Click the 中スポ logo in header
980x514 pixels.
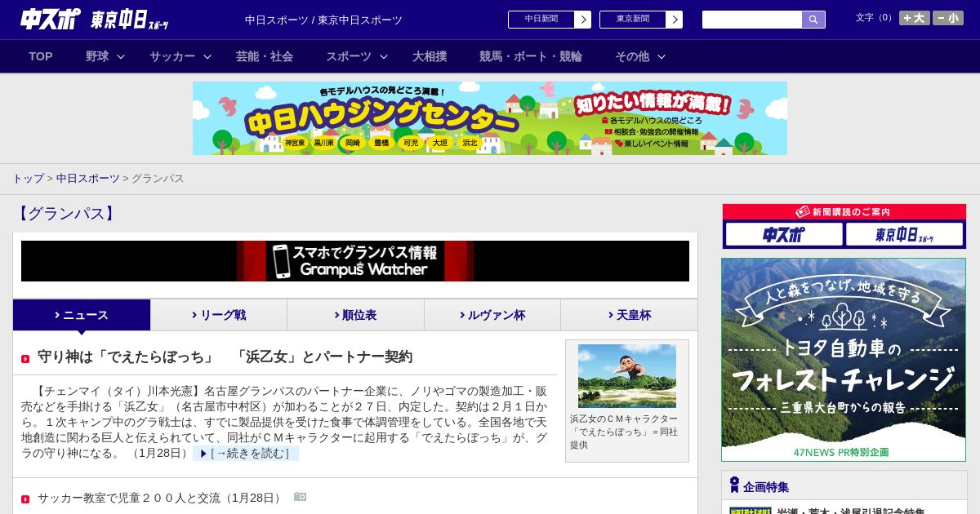pyautogui.click(x=51, y=20)
